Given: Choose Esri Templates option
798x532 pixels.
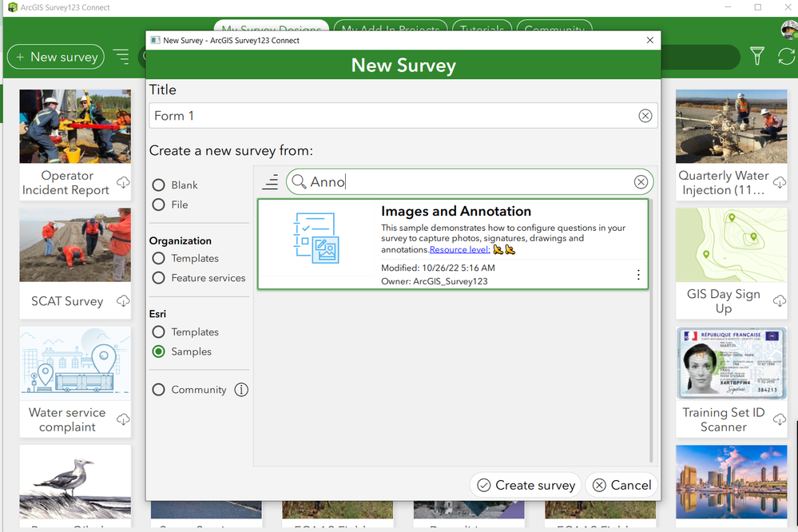Looking at the screenshot, I should click(158, 332).
